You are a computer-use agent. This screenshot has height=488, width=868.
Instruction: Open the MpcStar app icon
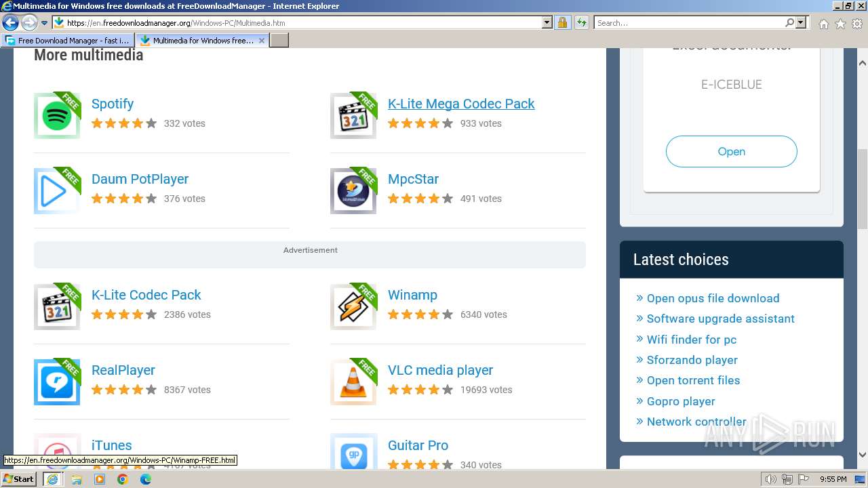[353, 191]
